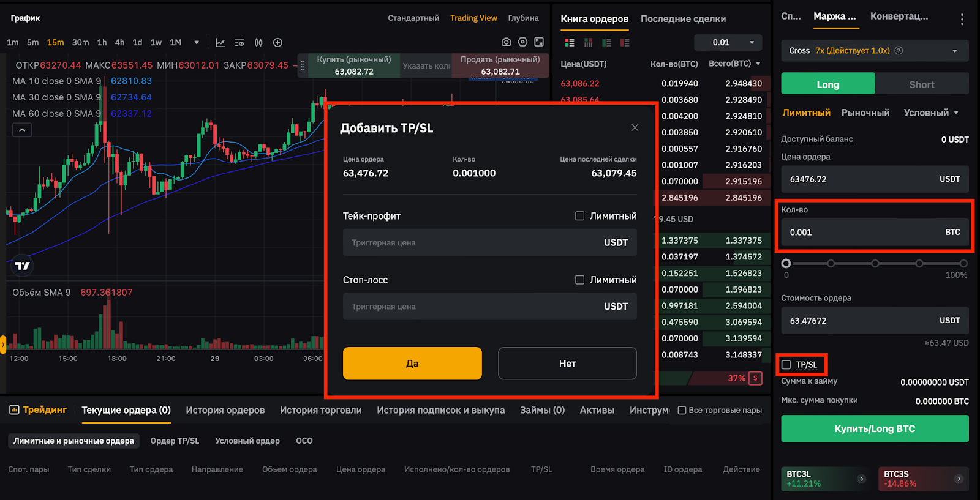Select the 1h chart timeframe
The width and height of the screenshot is (980, 500).
(102, 42)
